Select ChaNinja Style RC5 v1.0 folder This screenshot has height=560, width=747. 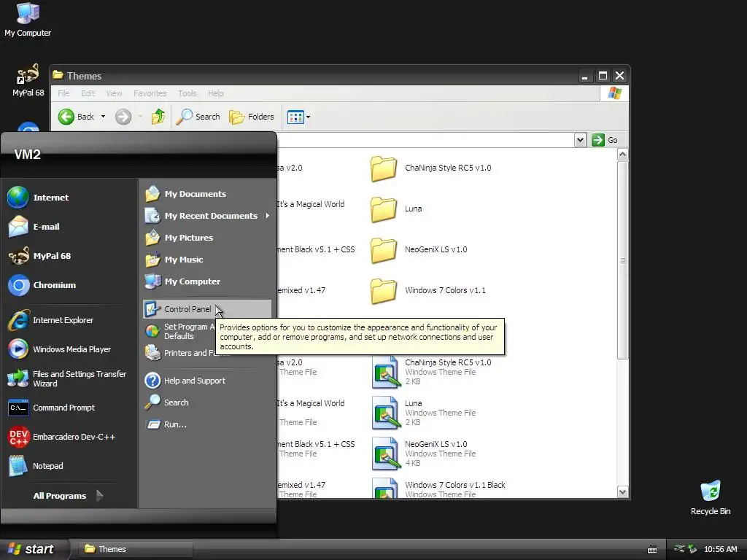[430, 168]
